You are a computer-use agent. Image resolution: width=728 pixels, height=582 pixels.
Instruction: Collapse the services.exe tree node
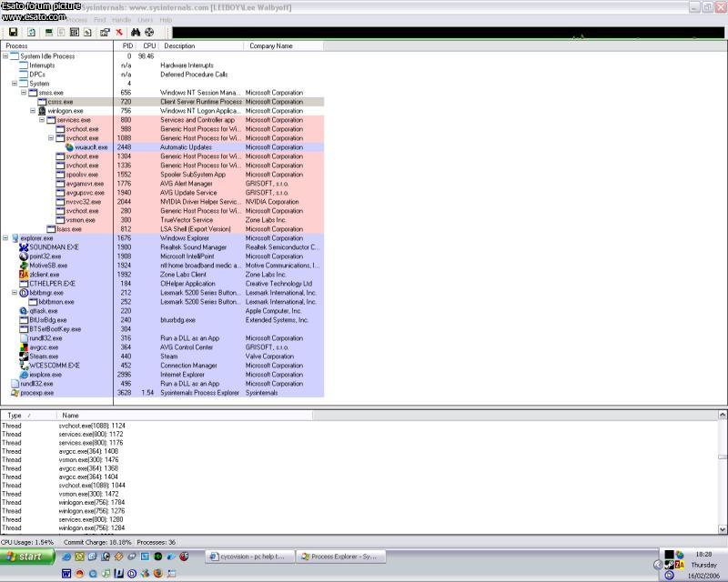[42, 120]
